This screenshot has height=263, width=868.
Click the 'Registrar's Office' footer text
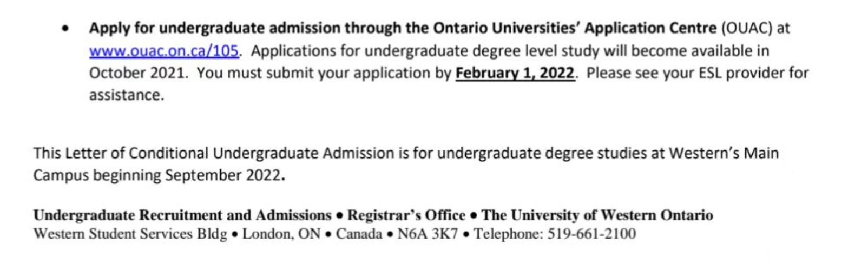pos(406,215)
